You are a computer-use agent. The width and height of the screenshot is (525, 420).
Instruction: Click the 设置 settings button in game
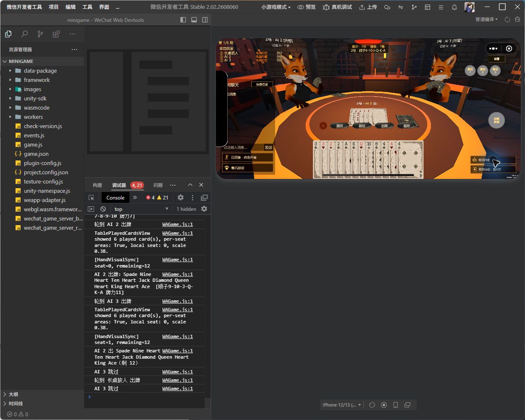pyautogui.click(x=497, y=59)
